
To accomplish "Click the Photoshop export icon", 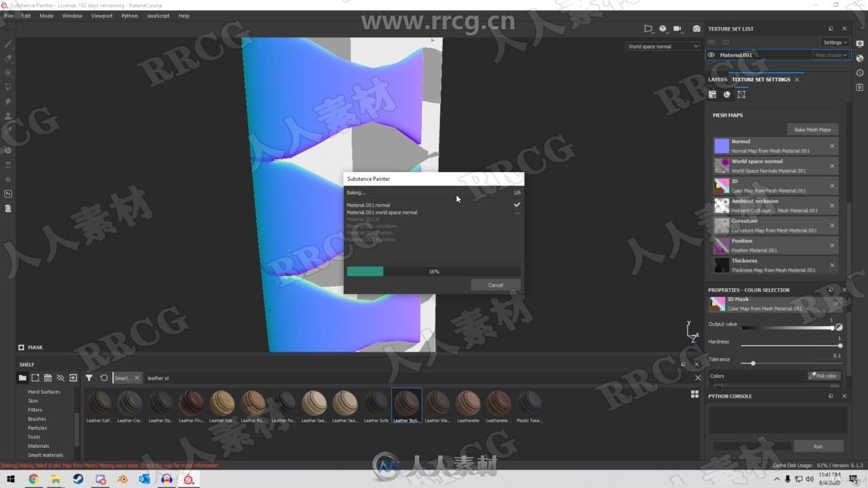I will pos(8,194).
